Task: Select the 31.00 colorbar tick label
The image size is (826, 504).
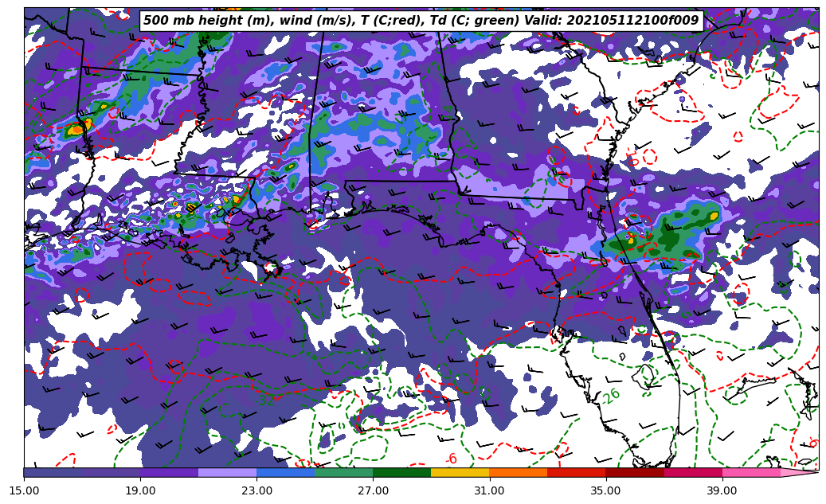Action: (489, 491)
